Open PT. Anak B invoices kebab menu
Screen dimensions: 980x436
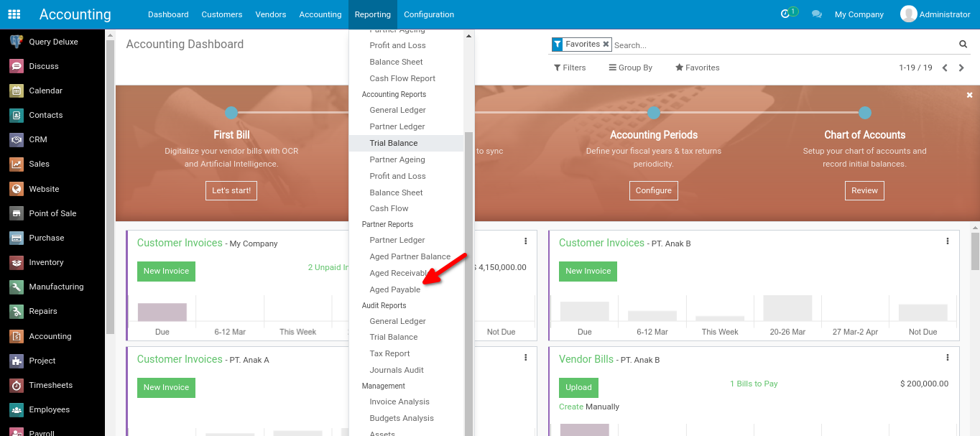click(948, 242)
